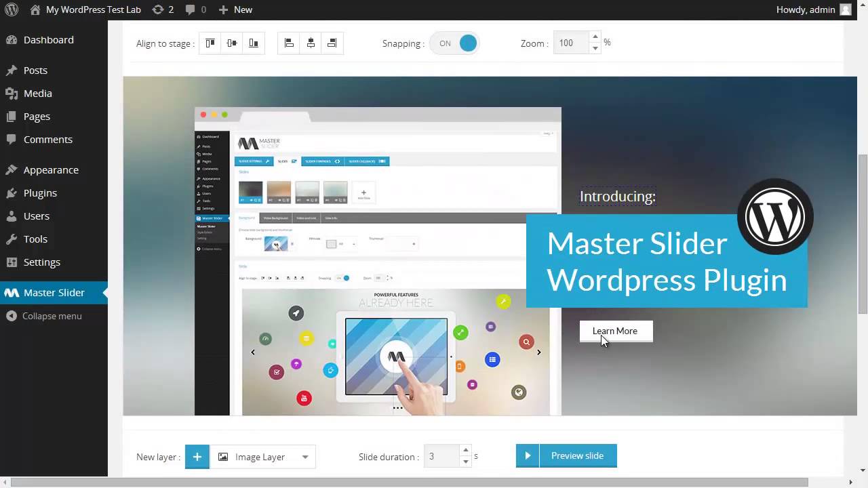Align layer to stage top
Image resolution: width=868 pixels, height=488 pixels.
(x=210, y=43)
